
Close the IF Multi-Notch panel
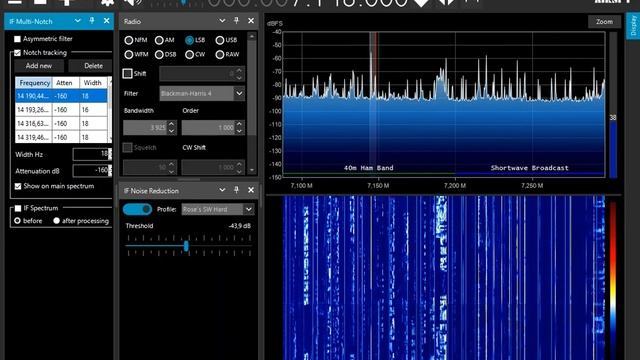107,21
